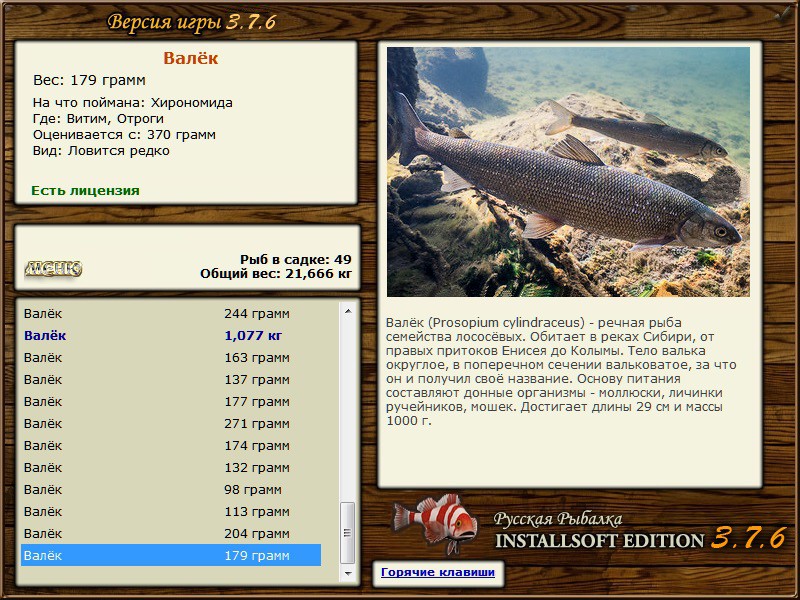
Task: Select the Валёк 174 грамм row
Action: 171,445
